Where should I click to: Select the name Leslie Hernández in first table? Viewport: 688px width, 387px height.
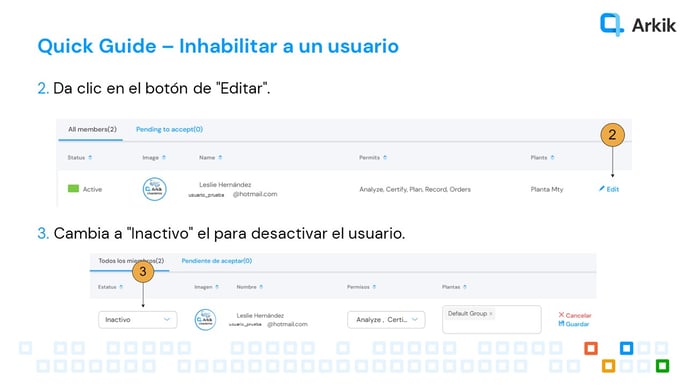coord(225,185)
